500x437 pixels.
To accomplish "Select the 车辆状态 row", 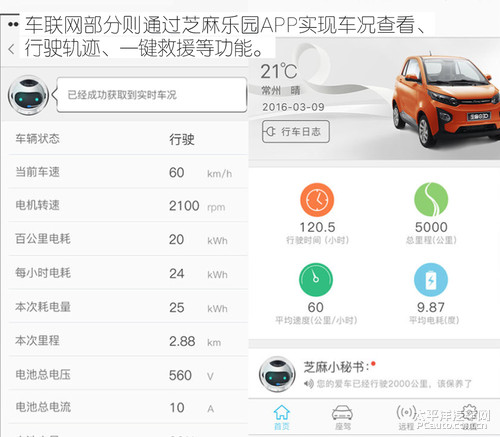I will point(128,138).
